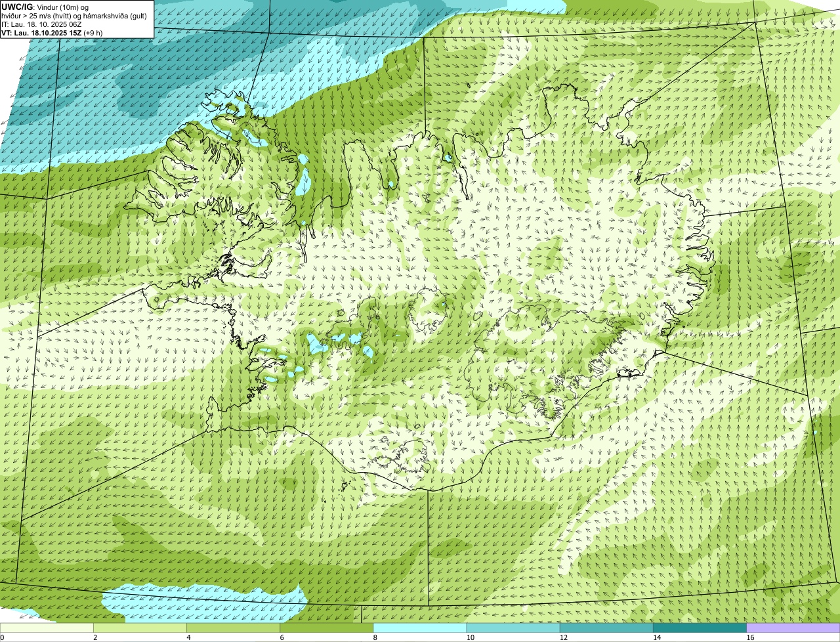
Task: Select the light green 2–4 m/s legend swatch
Action: pyautogui.click(x=140, y=628)
